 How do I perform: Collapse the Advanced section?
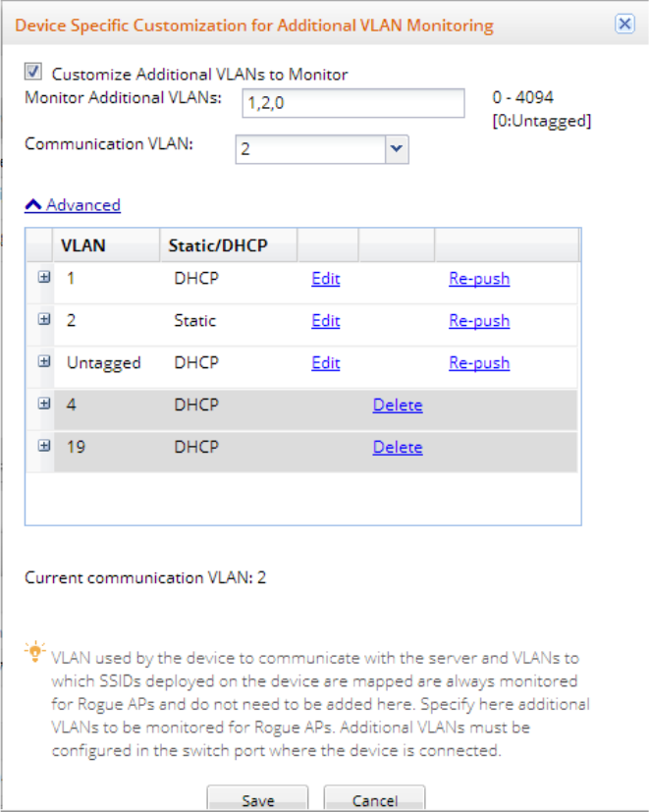point(73,205)
